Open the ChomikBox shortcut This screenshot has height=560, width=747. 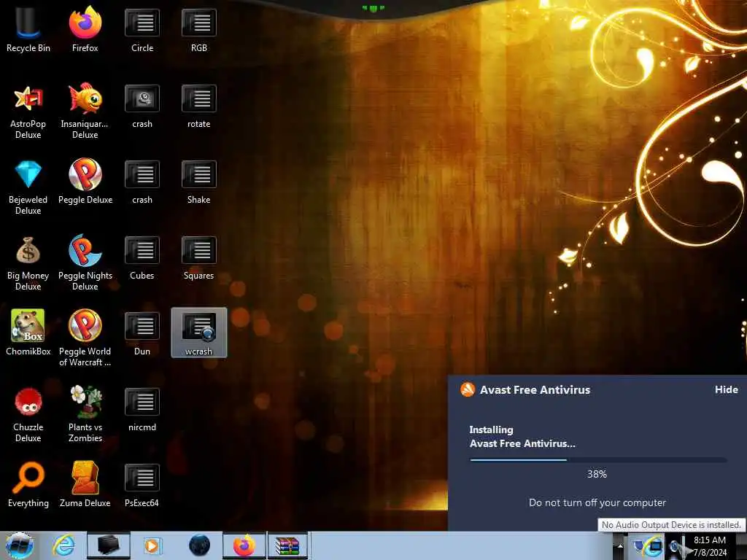28,332
